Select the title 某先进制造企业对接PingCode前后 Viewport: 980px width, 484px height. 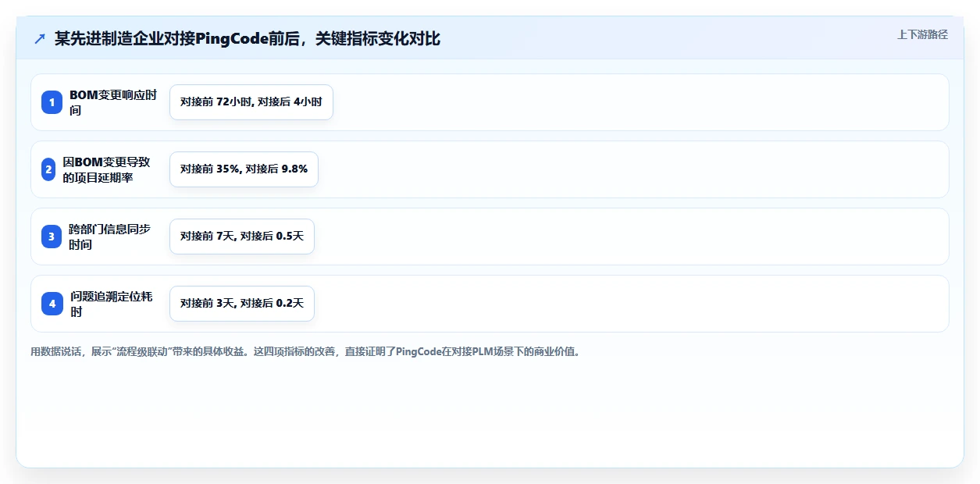pyautogui.click(x=248, y=38)
